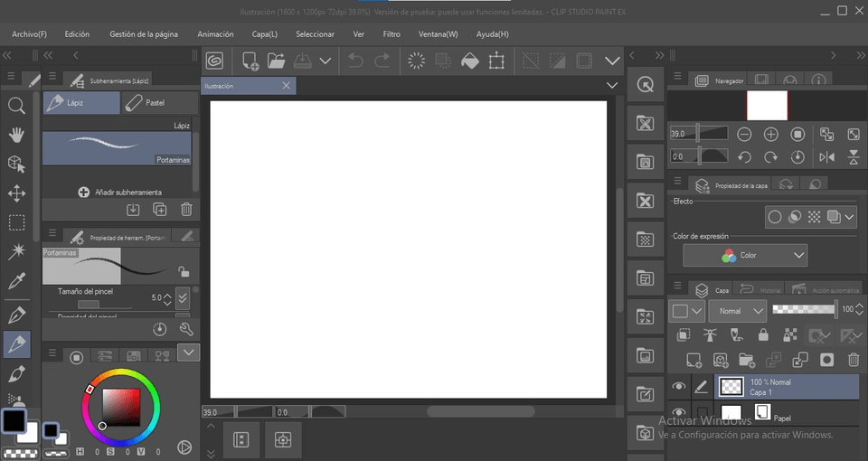Open a file with folder icon

pyautogui.click(x=277, y=61)
